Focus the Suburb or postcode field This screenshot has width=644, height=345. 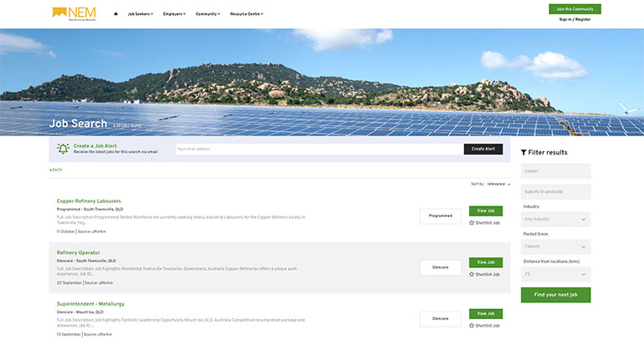[x=555, y=191]
